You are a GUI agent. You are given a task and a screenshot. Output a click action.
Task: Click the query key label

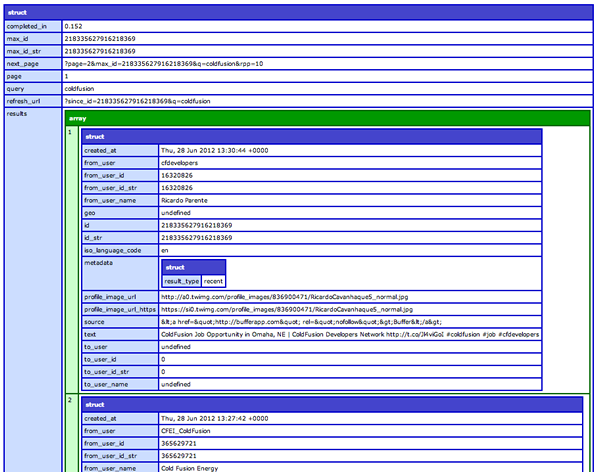[x=15, y=89]
